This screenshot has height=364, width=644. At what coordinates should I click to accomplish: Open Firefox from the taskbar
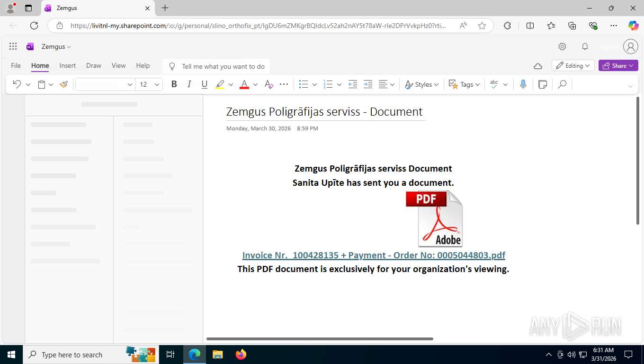point(241,355)
